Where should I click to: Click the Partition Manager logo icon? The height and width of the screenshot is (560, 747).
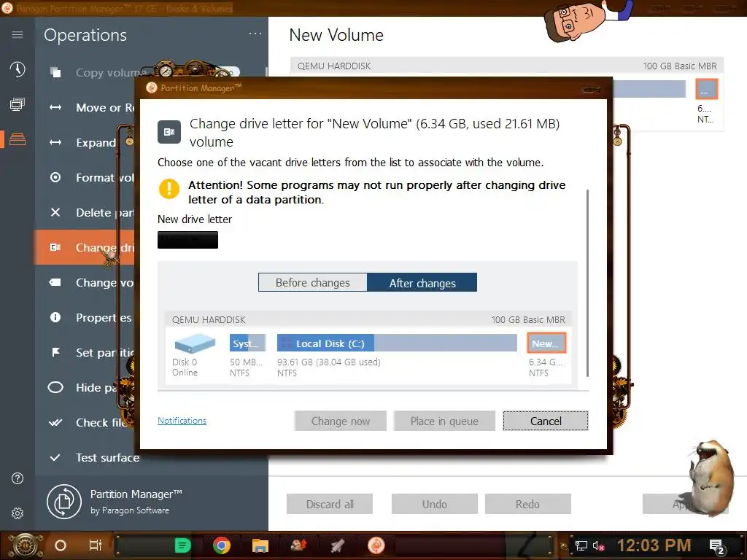coord(64,502)
